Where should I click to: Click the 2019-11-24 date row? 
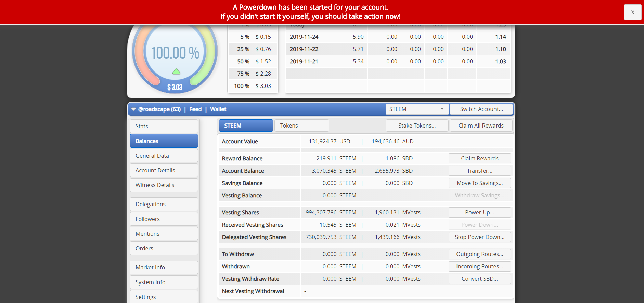point(398,37)
